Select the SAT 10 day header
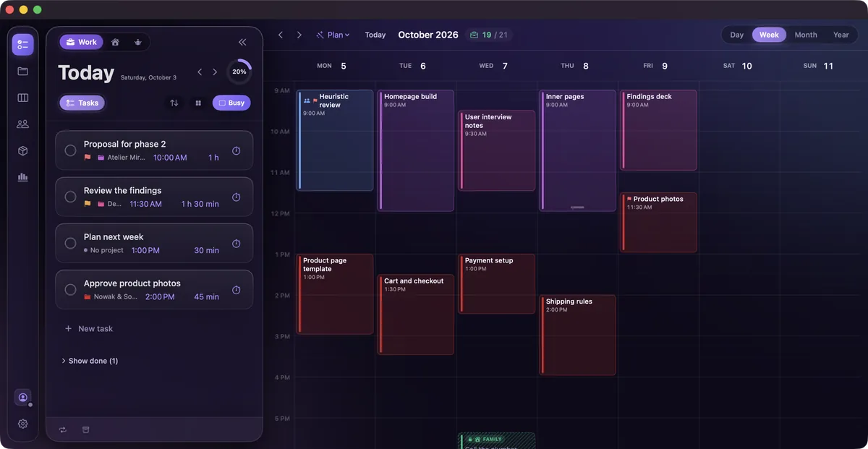This screenshot has width=868, height=449. click(737, 66)
